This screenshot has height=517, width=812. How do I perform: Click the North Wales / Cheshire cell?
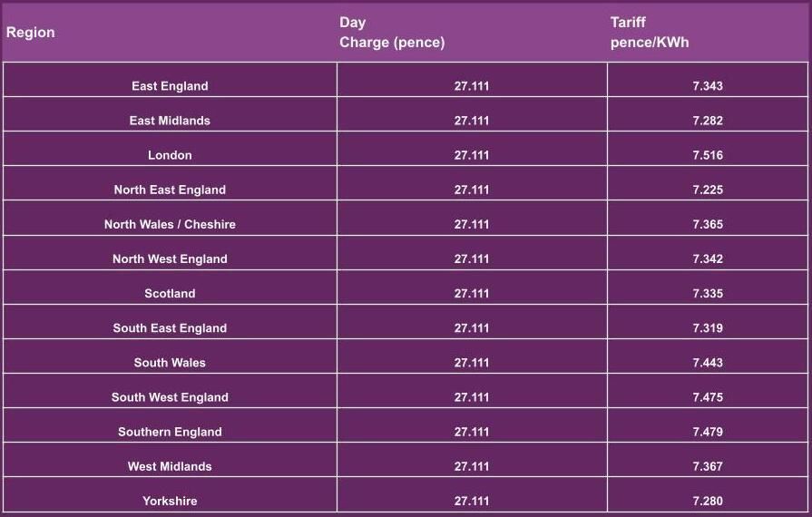point(170,224)
